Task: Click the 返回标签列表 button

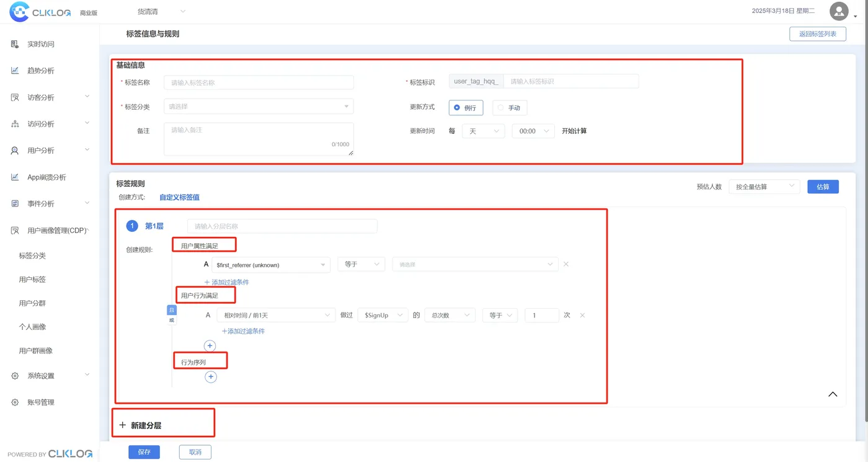Action: click(x=818, y=34)
